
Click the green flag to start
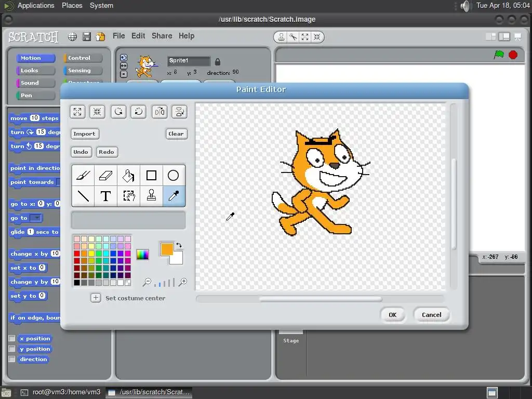pos(499,55)
